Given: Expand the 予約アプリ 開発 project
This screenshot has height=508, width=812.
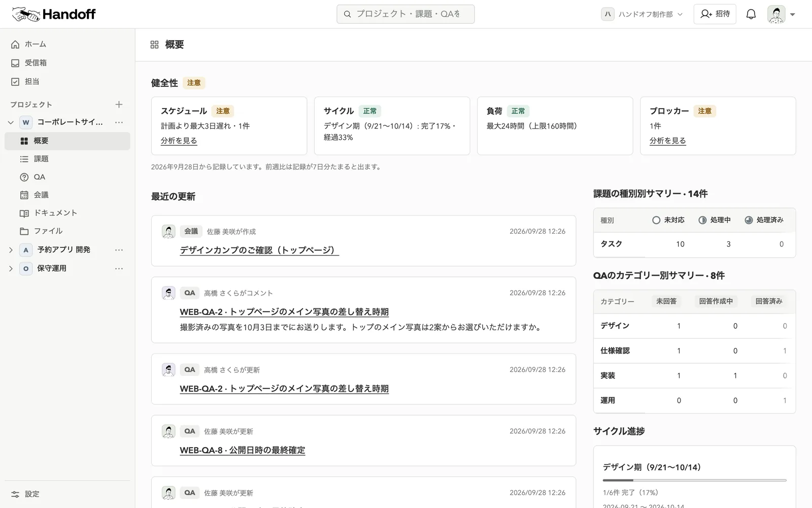Looking at the screenshot, I should (11, 250).
